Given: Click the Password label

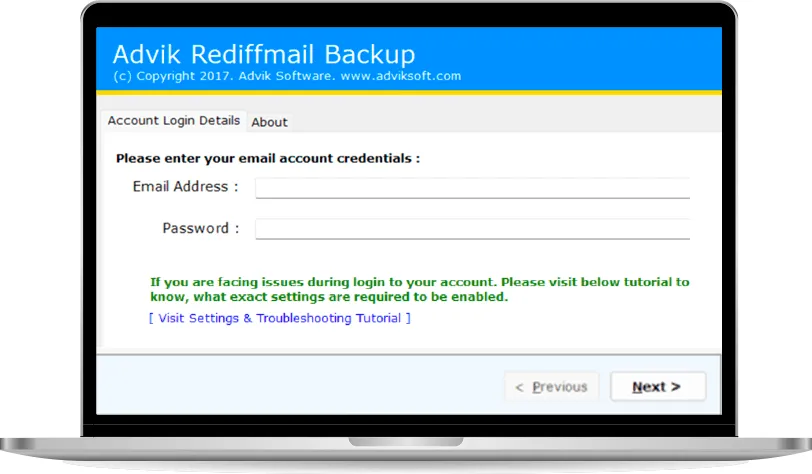Looking at the screenshot, I should [x=200, y=229].
